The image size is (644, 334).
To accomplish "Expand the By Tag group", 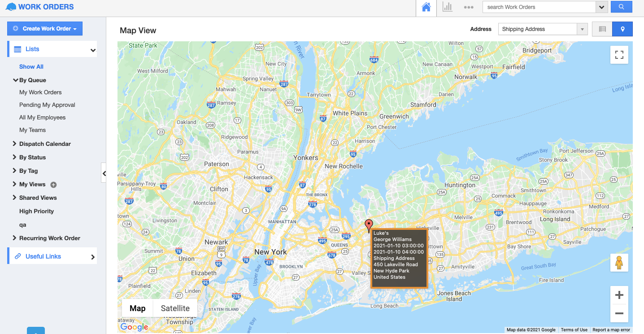I will pyautogui.click(x=15, y=171).
